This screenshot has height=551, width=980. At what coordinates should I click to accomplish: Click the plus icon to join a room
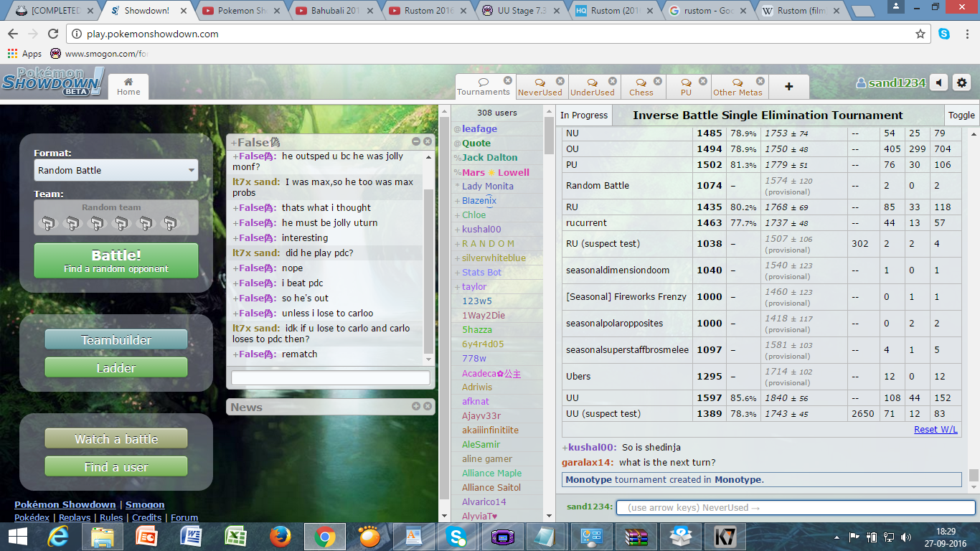(x=788, y=86)
